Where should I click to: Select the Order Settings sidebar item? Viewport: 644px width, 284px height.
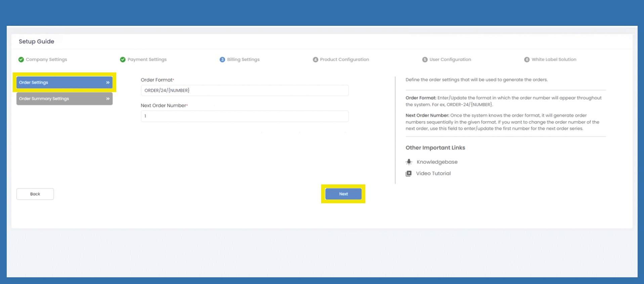(x=34, y=83)
